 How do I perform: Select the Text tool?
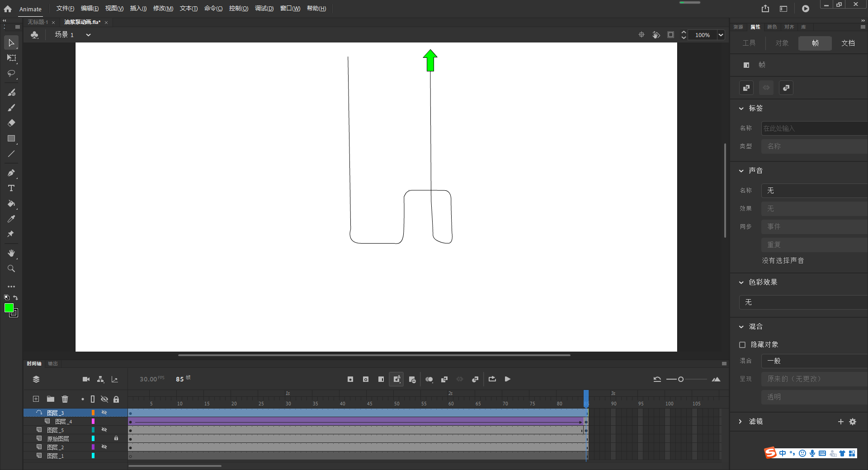(x=11, y=188)
